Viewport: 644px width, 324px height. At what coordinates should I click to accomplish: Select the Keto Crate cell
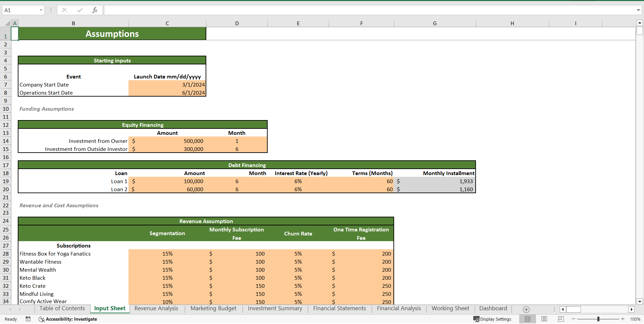pos(73,286)
